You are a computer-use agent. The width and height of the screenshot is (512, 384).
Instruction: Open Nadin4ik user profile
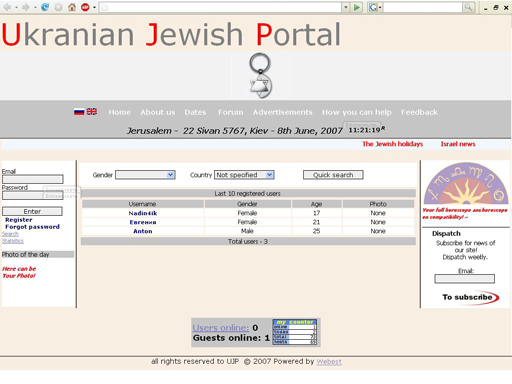(x=143, y=213)
